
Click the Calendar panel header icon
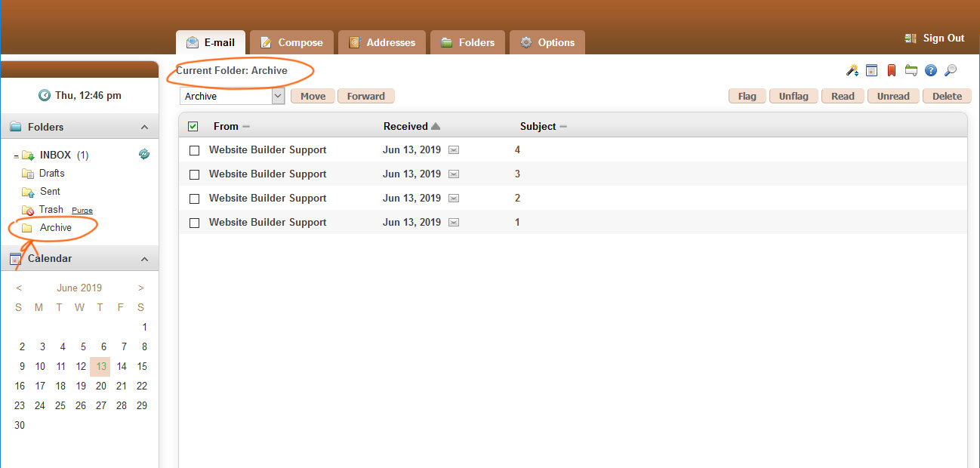[x=16, y=259]
